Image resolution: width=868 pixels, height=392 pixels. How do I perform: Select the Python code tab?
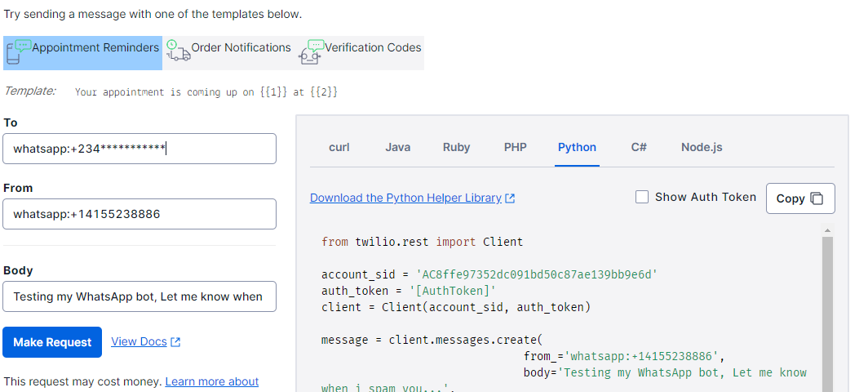[x=577, y=148]
